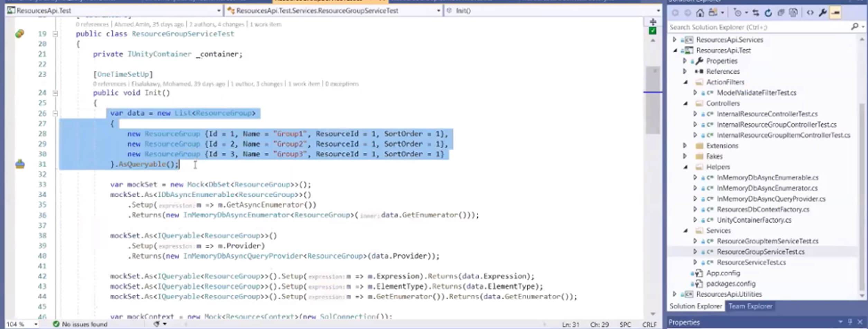Toggle Show All Files in Solution Explorer

(x=794, y=13)
